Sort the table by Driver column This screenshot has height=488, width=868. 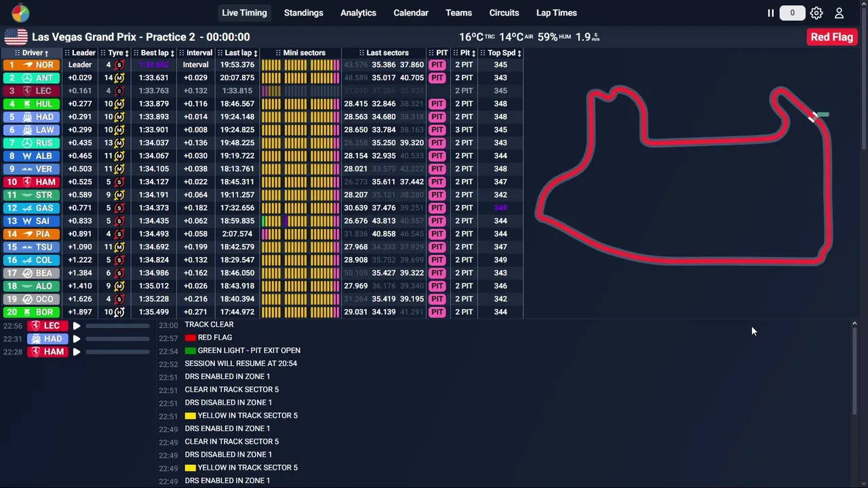click(x=33, y=53)
